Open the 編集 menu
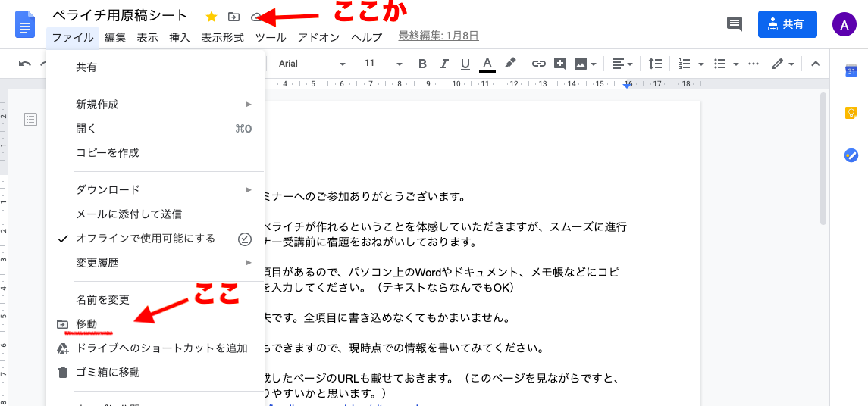 pyautogui.click(x=115, y=38)
